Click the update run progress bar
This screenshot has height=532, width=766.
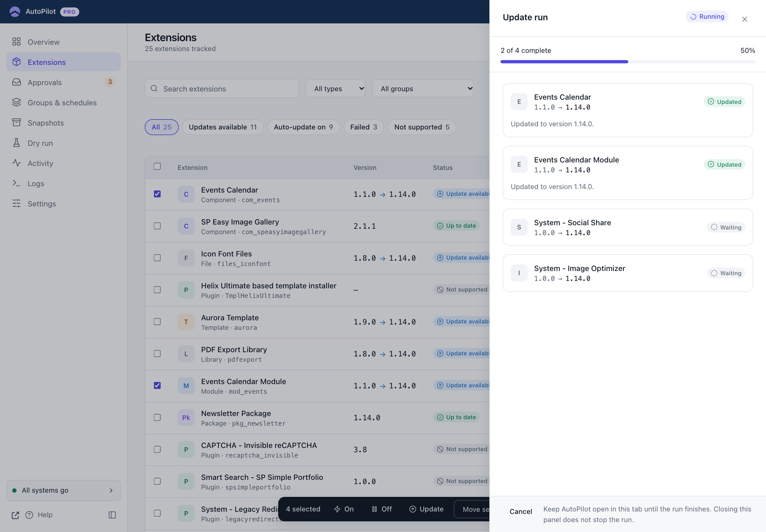[628, 62]
